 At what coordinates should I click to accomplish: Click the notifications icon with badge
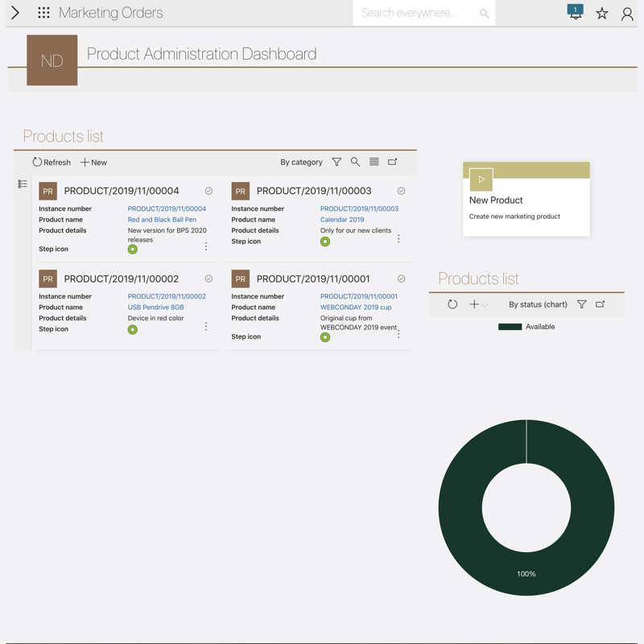point(575,12)
